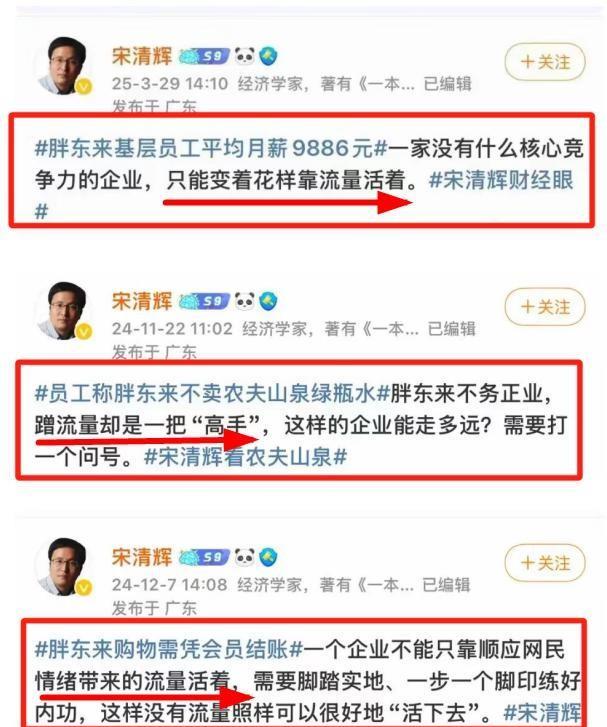Tap panda badge icon in first post
This screenshot has width=607, height=727.
coord(244,56)
